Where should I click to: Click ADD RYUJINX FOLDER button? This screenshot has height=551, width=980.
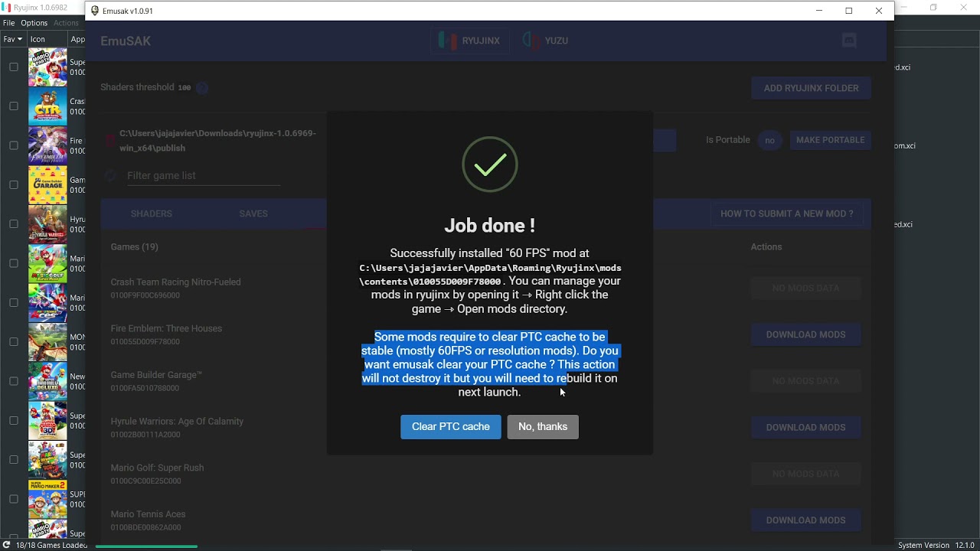(811, 88)
